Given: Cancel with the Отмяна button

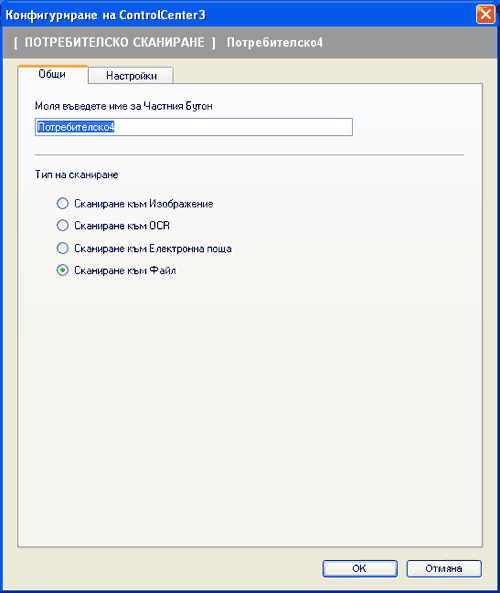Looking at the screenshot, I should (x=444, y=568).
